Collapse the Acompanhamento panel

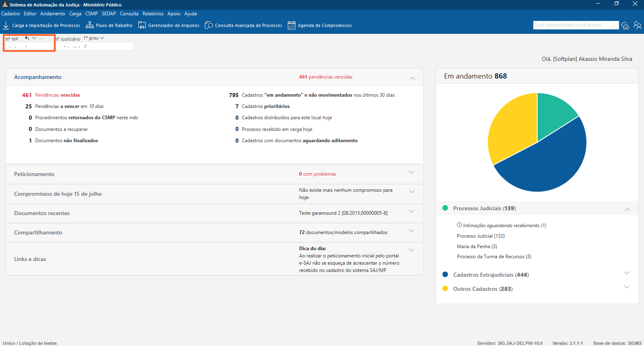coord(412,78)
